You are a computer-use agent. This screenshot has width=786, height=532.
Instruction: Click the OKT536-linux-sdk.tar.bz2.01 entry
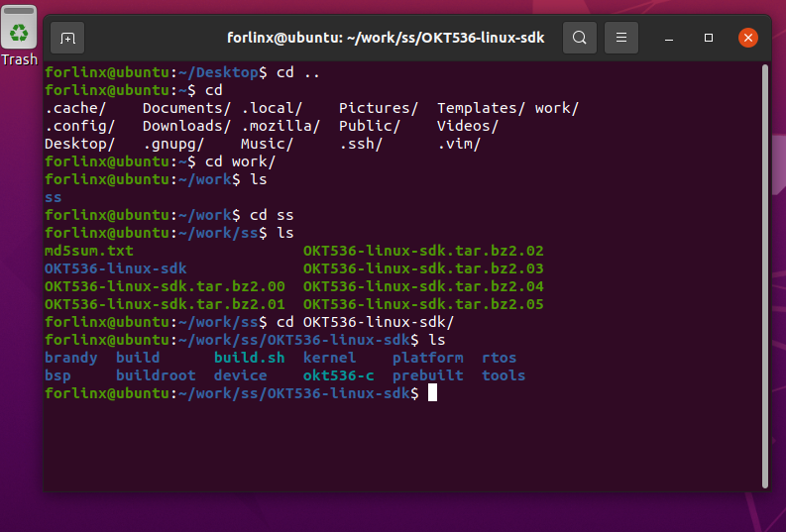(165, 304)
